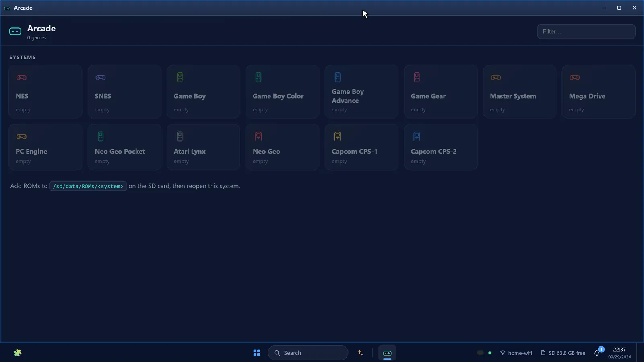Click the SNES system name
The height and width of the screenshot is (362, 644).
tap(103, 96)
